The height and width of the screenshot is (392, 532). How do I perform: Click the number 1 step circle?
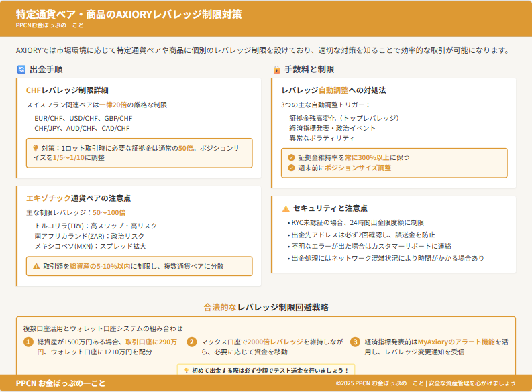tap(28, 342)
